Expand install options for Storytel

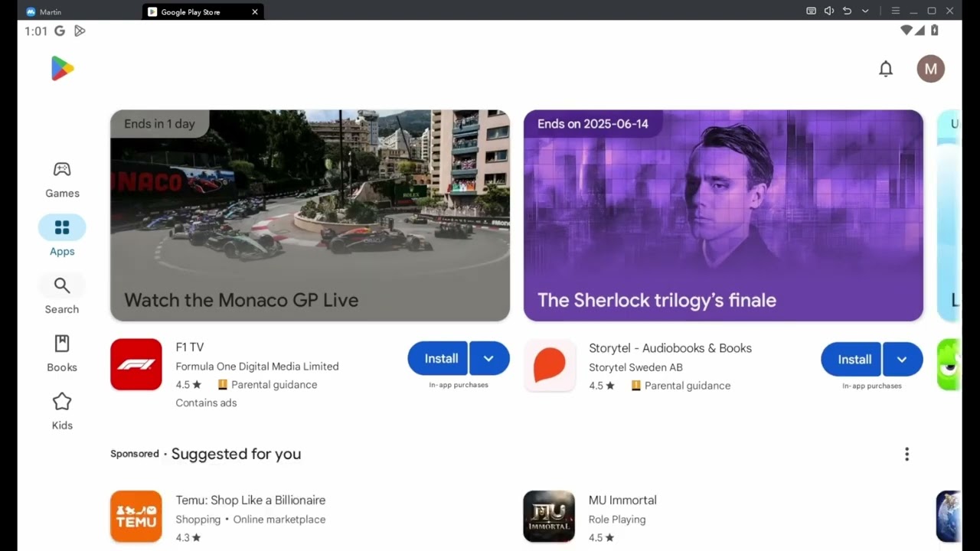(x=903, y=359)
